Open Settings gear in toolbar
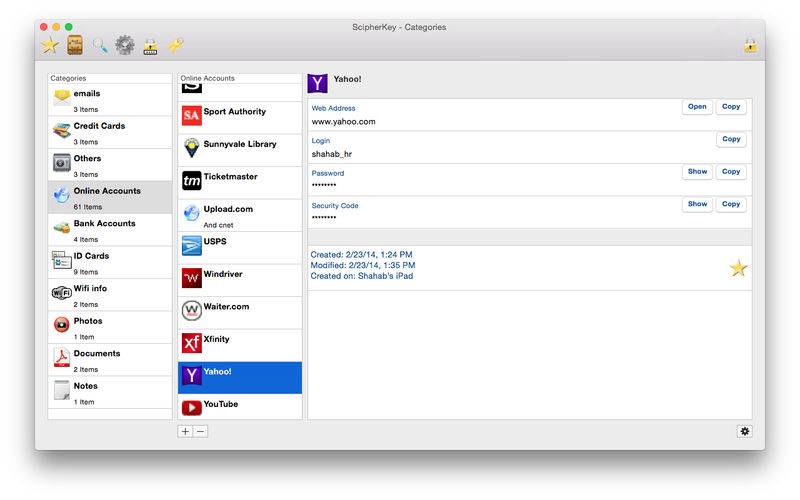This screenshot has width=800, height=500. coord(125,45)
